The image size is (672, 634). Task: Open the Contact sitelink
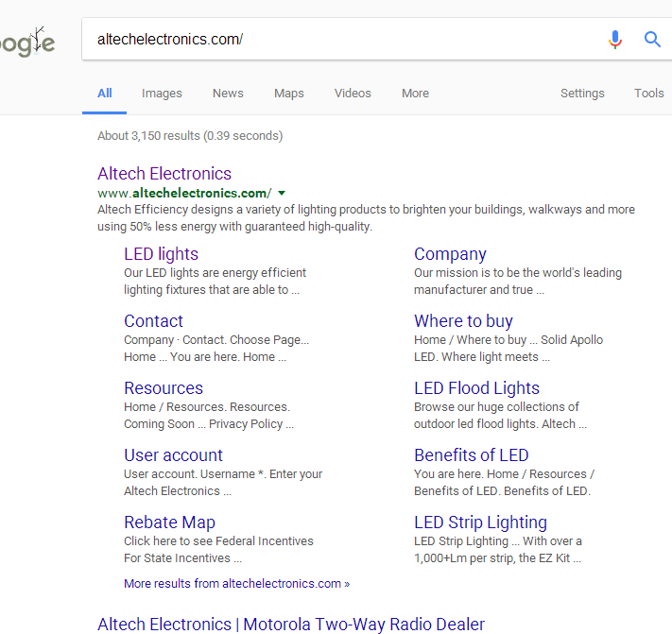153,321
